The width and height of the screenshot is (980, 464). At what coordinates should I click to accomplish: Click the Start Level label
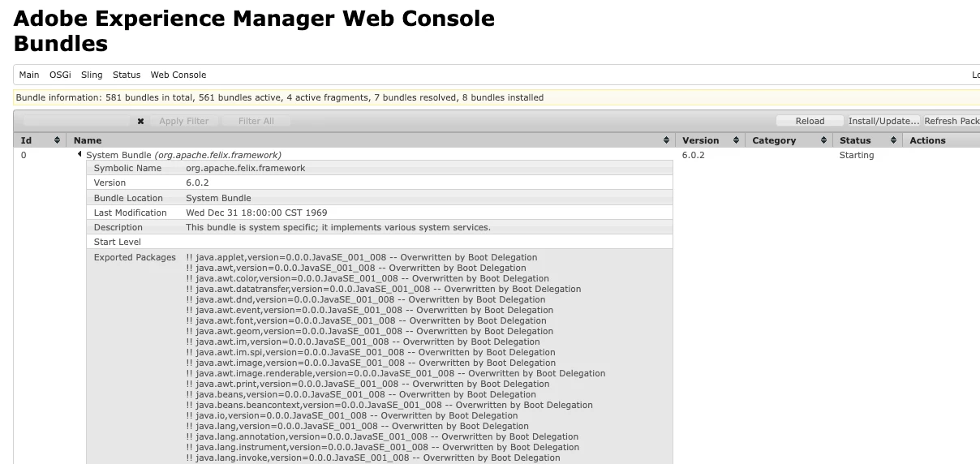coord(118,242)
